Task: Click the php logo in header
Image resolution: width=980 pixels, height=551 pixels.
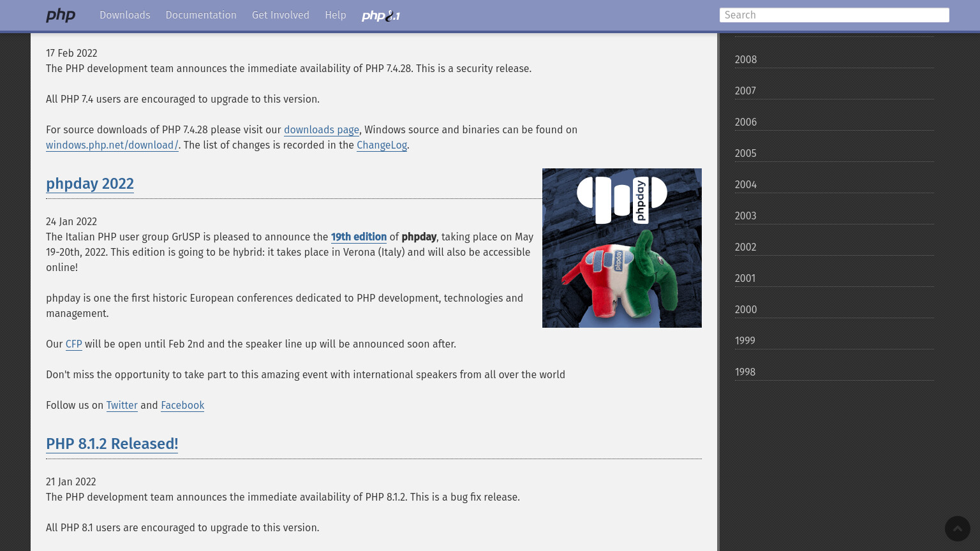Action: click(61, 15)
